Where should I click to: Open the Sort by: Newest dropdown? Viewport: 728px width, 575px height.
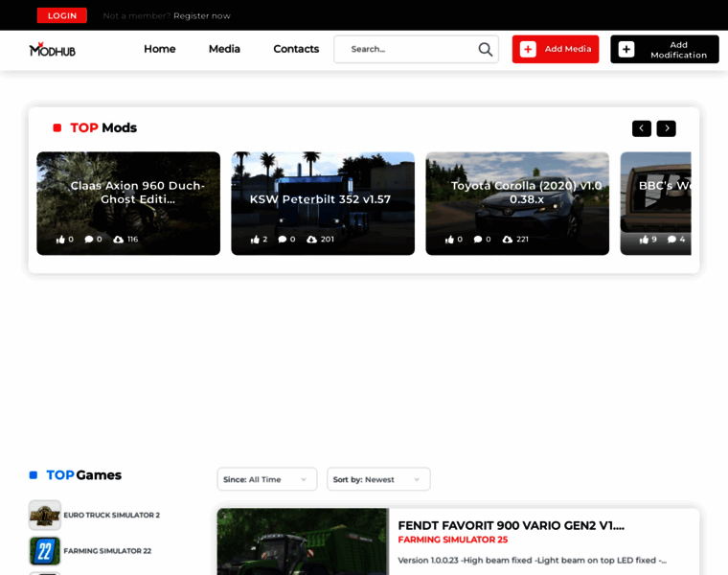[377, 479]
